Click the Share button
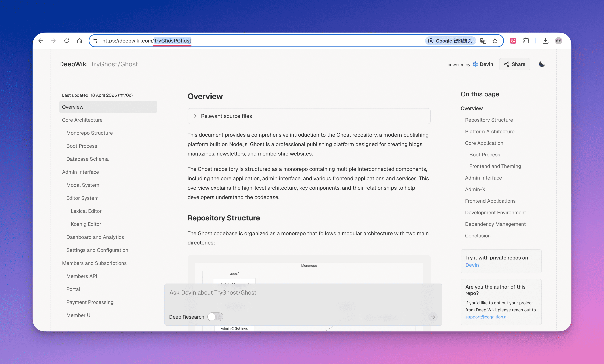The width and height of the screenshot is (604, 364). pyautogui.click(x=514, y=64)
